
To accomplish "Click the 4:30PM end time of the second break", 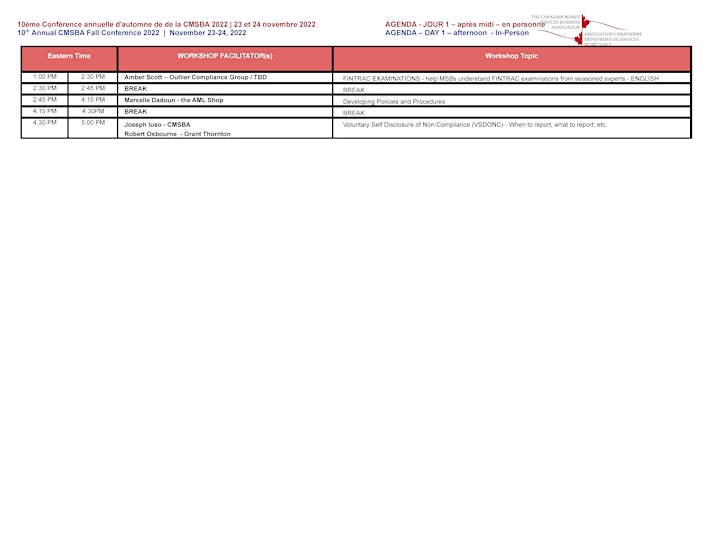I will pos(93,111).
